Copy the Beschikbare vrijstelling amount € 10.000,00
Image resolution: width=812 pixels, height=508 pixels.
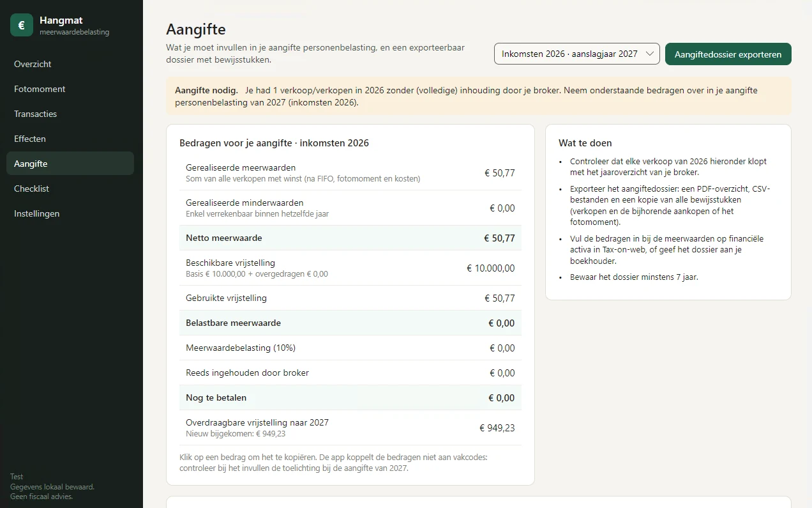(491, 268)
